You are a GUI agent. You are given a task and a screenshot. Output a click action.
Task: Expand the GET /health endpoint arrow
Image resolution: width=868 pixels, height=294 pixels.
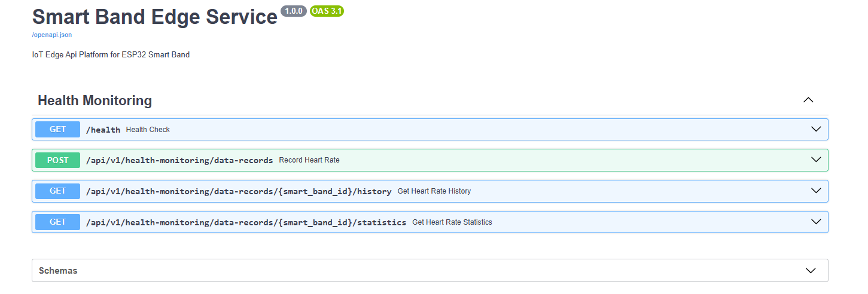(x=816, y=129)
